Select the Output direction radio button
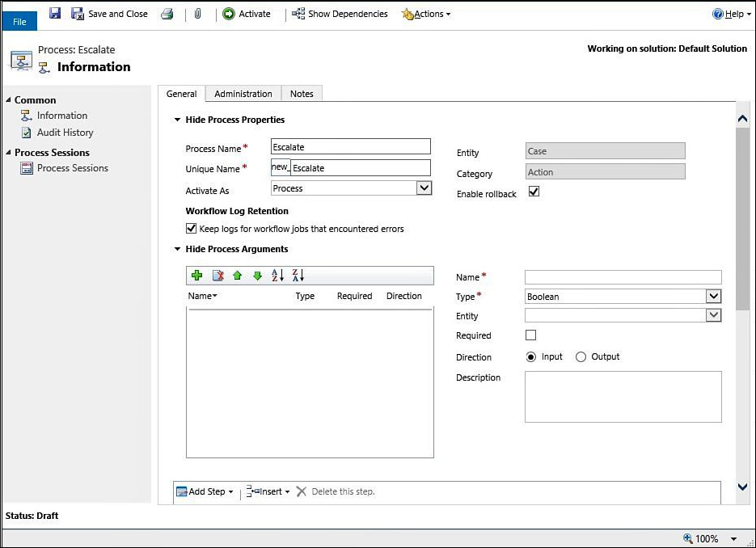 pyautogui.click(x=581, y=356)
